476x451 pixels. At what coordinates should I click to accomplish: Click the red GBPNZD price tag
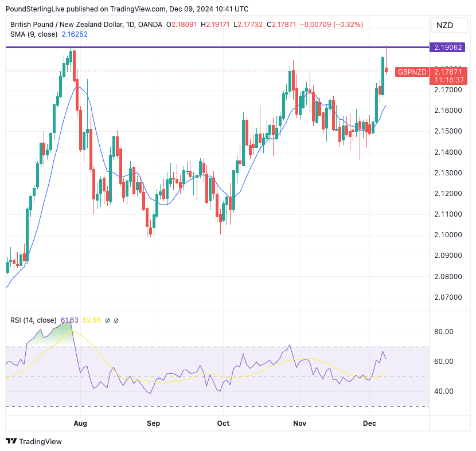coord(412,72)
